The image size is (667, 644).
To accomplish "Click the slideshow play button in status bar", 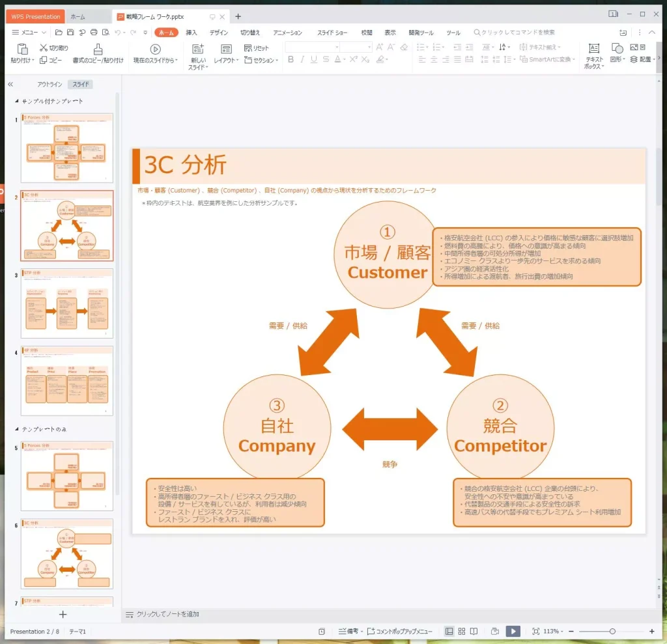I will tap(513, 631).
